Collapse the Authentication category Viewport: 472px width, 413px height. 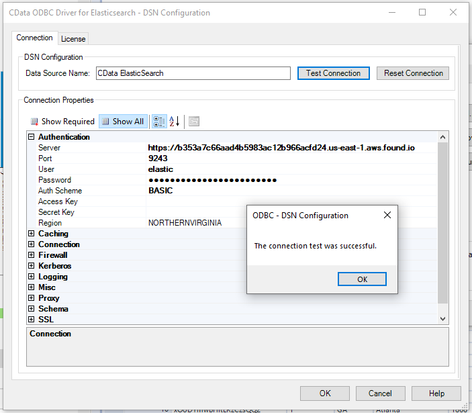pyautogui.click(x=31, y=137)
